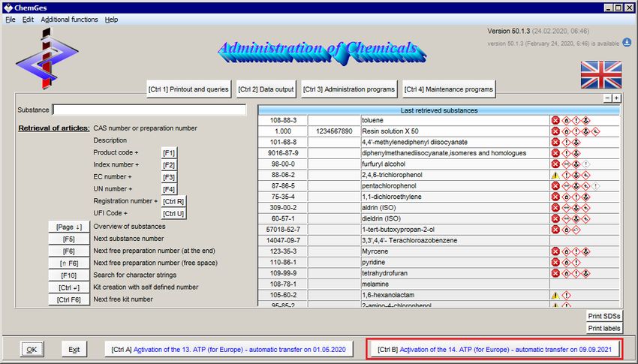Screen dimensions: 638x364
Task: Click red hazard icon in Resin solution row
Action: pyautogui.click(x=555, y=131)
